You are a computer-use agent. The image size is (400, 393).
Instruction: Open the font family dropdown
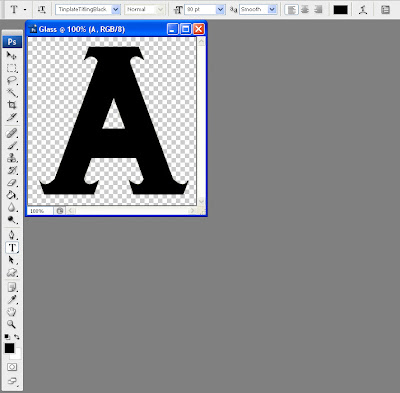(x=116, y=10)
